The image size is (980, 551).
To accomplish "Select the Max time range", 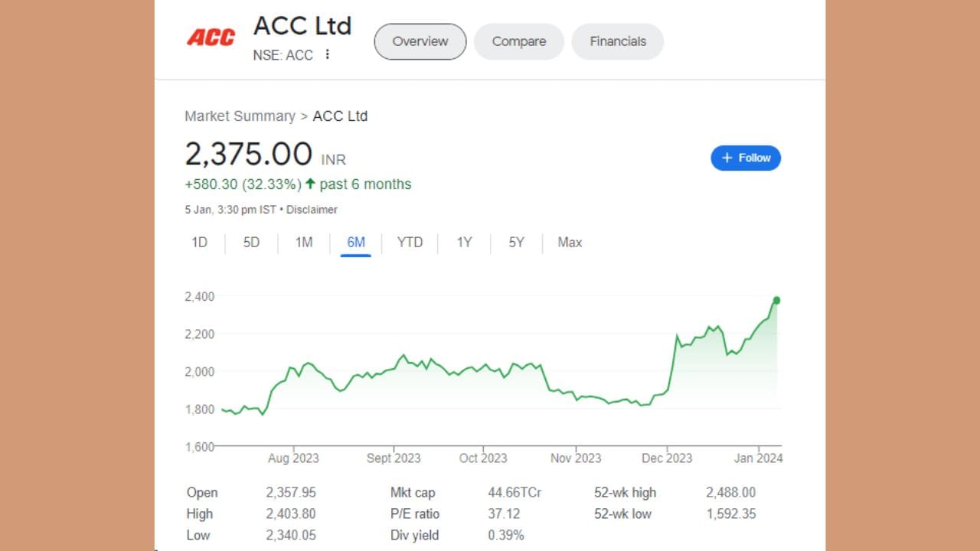I will click(569, 242).
